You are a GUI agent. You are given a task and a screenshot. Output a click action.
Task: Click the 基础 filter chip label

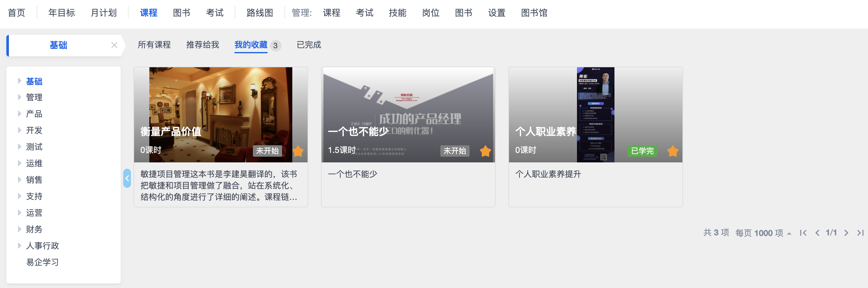point(58,45)
